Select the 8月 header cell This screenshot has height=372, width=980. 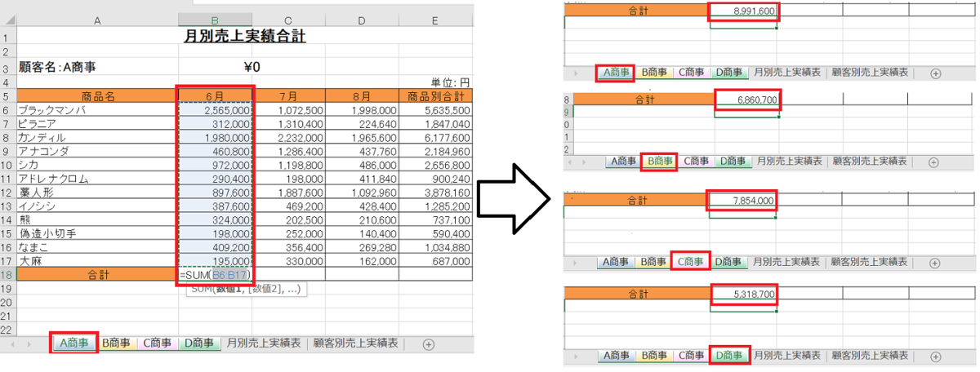tap(361, 96)
